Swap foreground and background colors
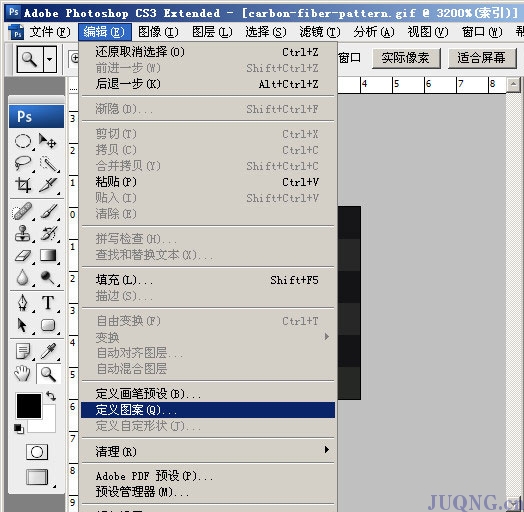Viewport: 524px width, 512px height. pyautogui.click(x=51, y=396)
